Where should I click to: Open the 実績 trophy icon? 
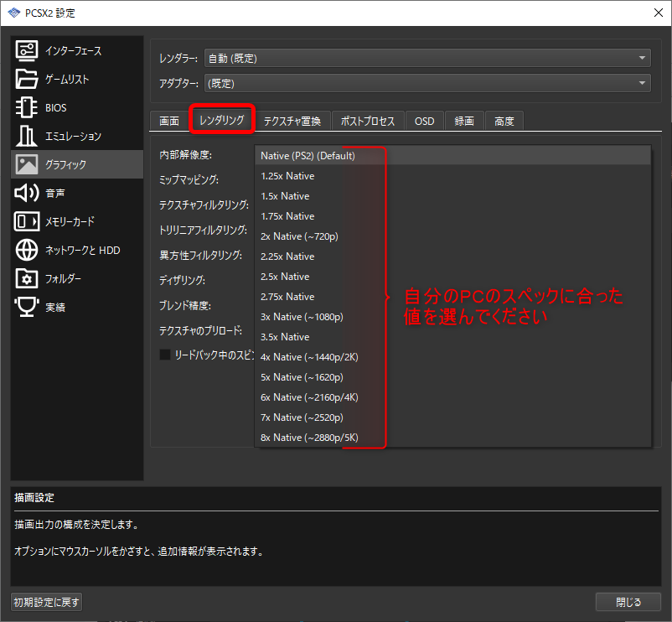click(27, 307)
